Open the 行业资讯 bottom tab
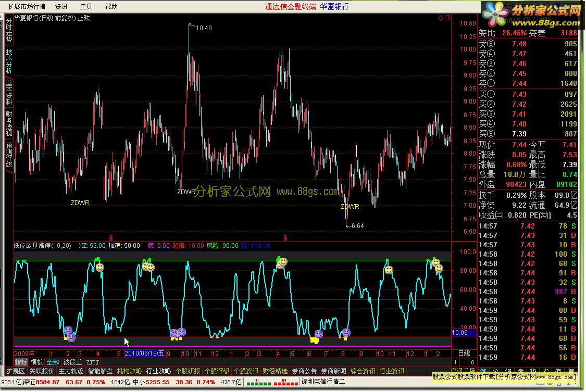This screenshot has height=392, width=586. coord(392,371)
